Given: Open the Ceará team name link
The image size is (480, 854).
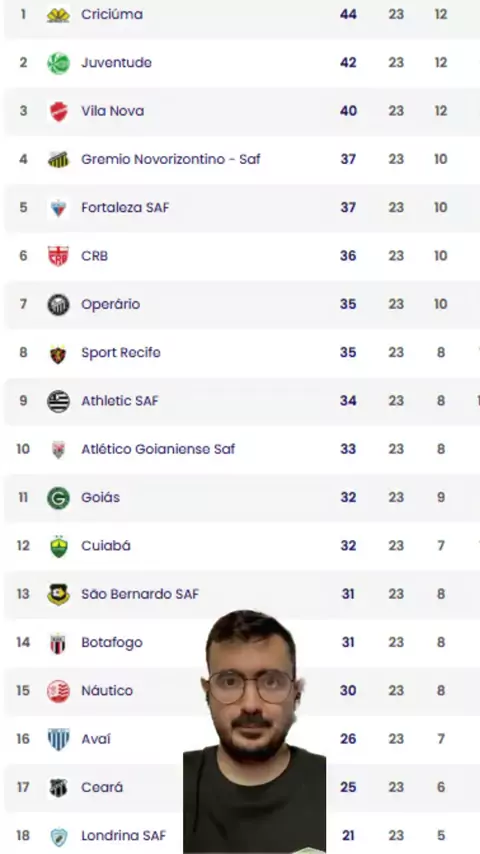Looking at the screenshot, I should tap(102, 787).
